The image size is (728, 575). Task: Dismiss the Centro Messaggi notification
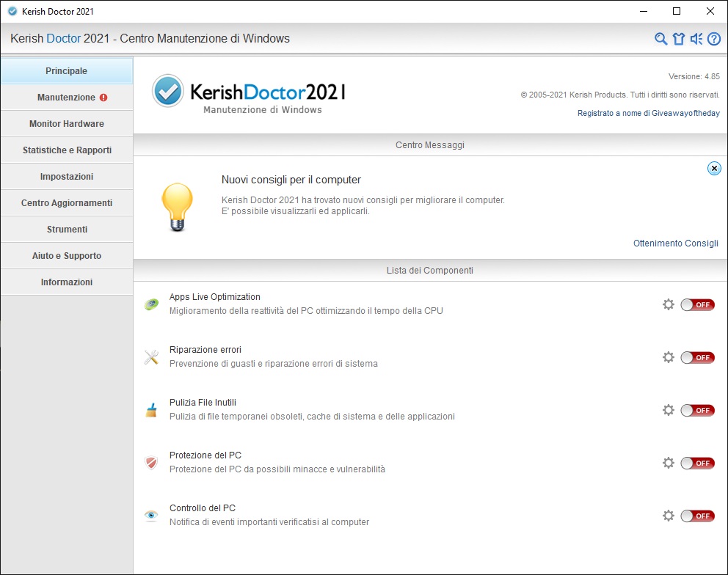coord(714,168)
